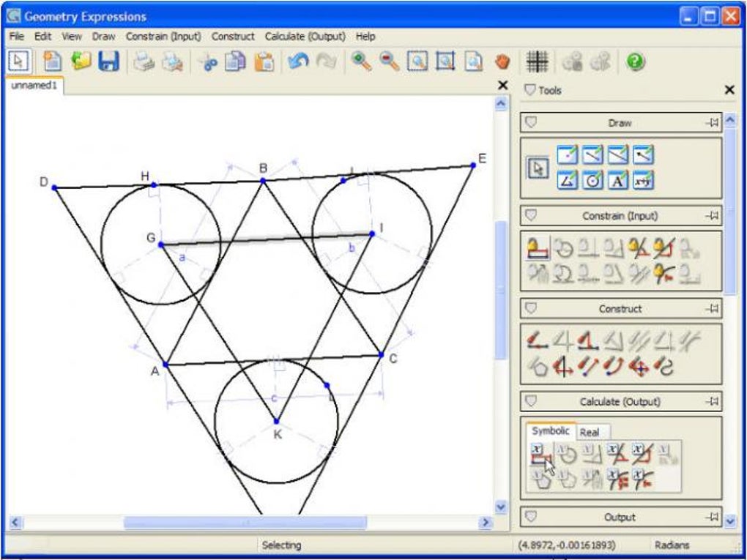Select the Draw Vector tool
The height and width of the screenshot is (560, 747).
643,154
